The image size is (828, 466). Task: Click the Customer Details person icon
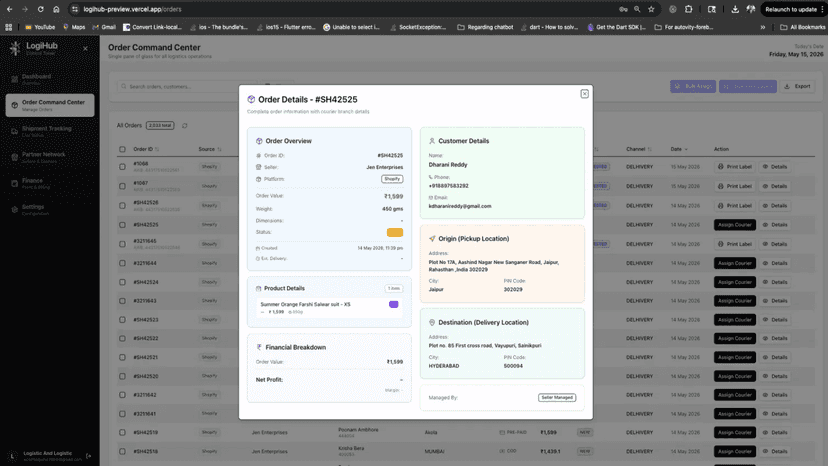(432, 141)
